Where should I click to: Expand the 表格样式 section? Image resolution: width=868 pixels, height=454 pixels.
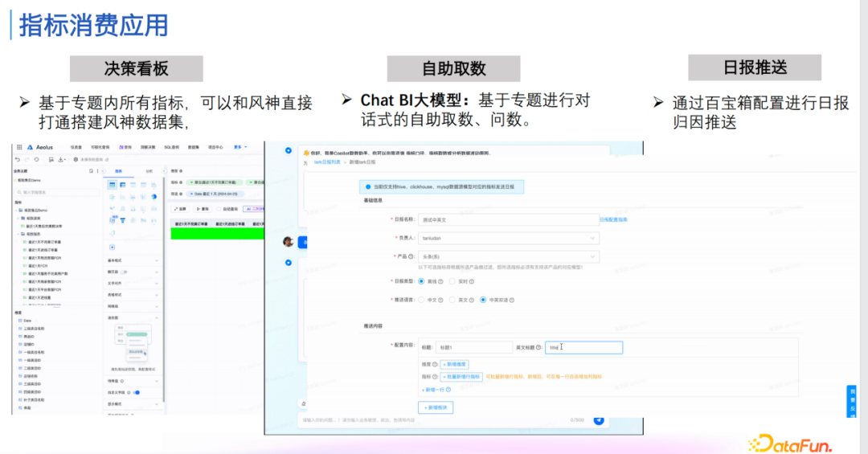(133, 295)
